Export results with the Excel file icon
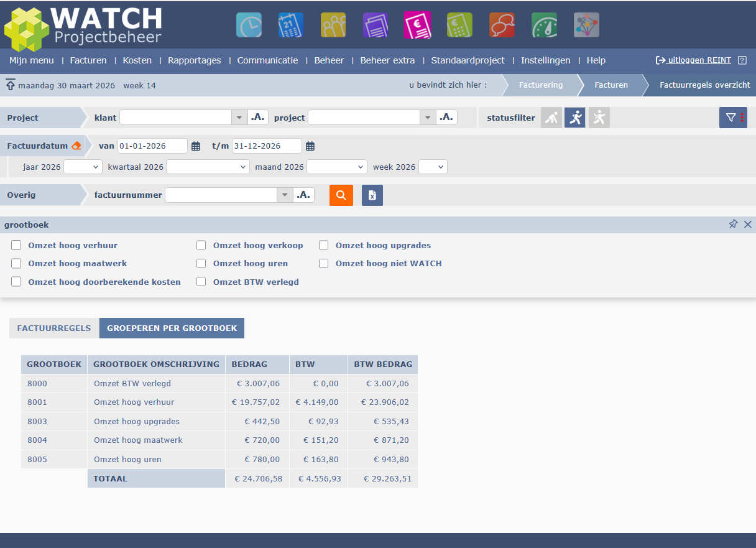Screen dimensions: 756x548 (x=372, y=195)
